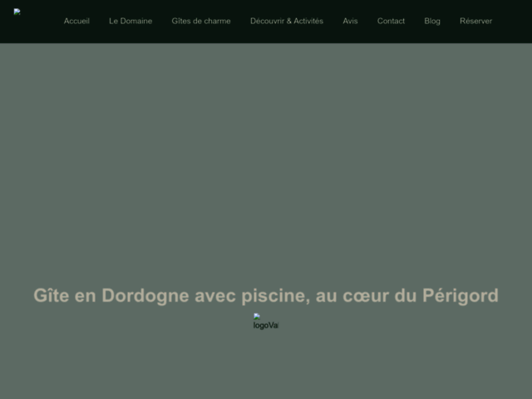Go to Le Domaine menu item
The width and height of the screenshot is (532, 399).
point(131,21)
